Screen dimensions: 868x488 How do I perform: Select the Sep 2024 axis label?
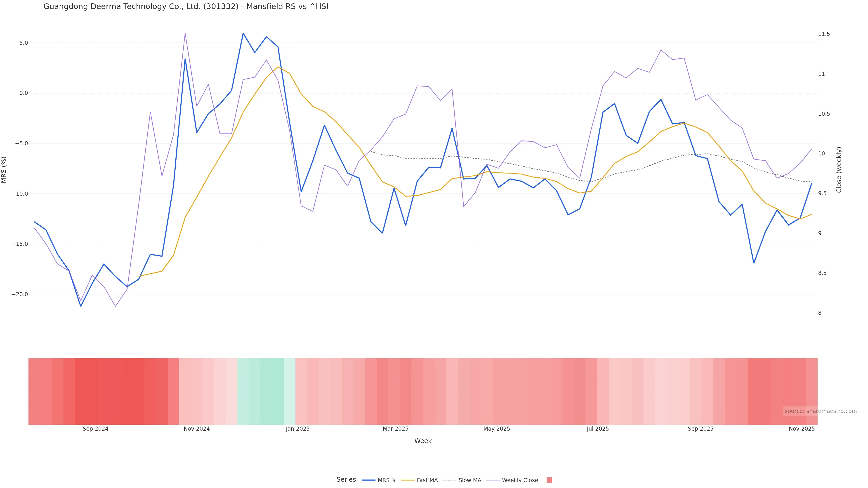(95, 429)
